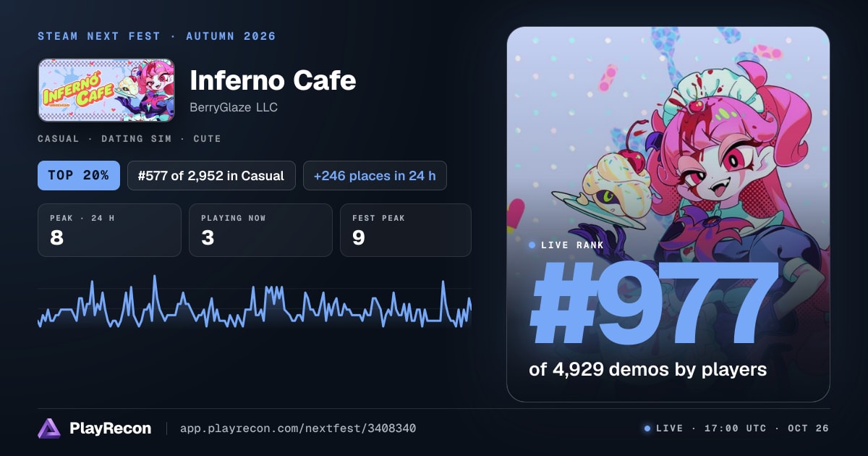Click the app.playrecon.com/nextfest/3408340 URL

click(298, 428)
